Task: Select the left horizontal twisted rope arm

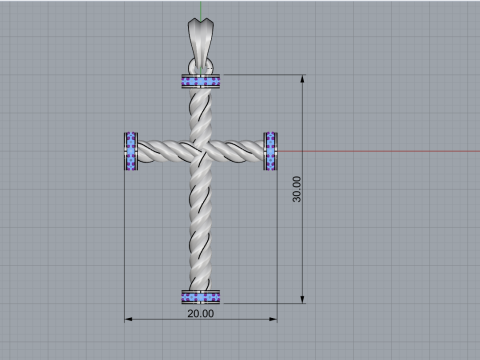Action: (163, 152)
